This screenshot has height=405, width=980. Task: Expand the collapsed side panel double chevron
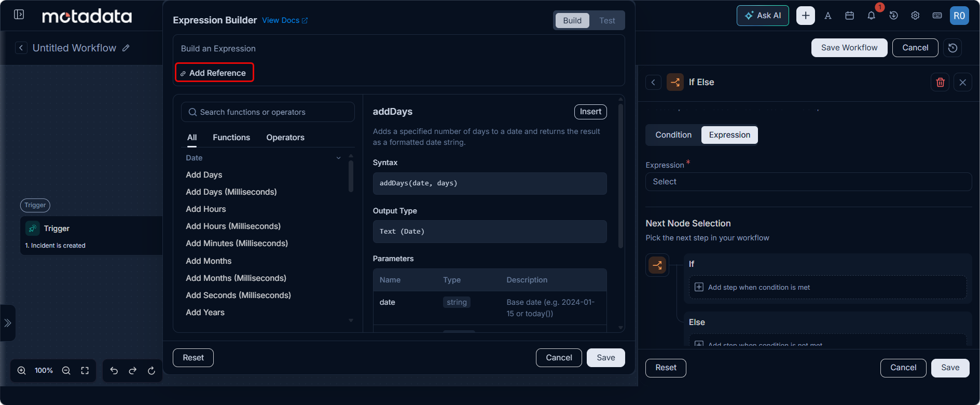(7, 323)
